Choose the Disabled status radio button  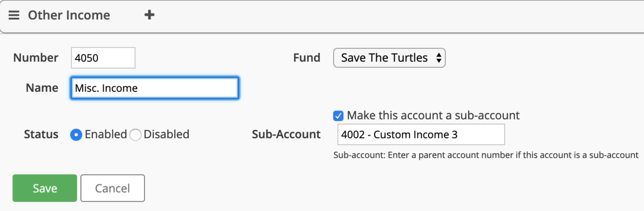click(135, 135)
